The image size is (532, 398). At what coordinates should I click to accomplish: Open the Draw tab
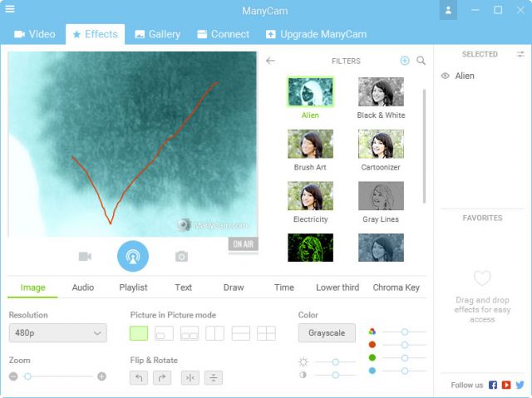click(234, 287)
